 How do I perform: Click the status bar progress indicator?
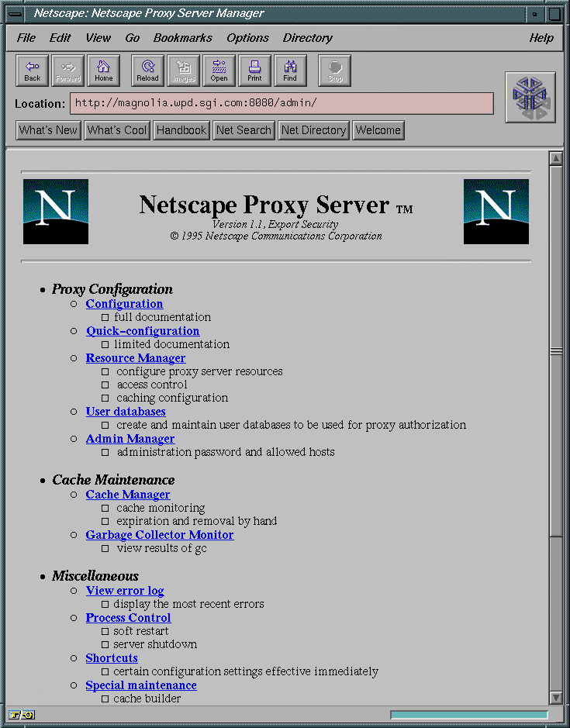pyautogui.click(x=469, y=715)
